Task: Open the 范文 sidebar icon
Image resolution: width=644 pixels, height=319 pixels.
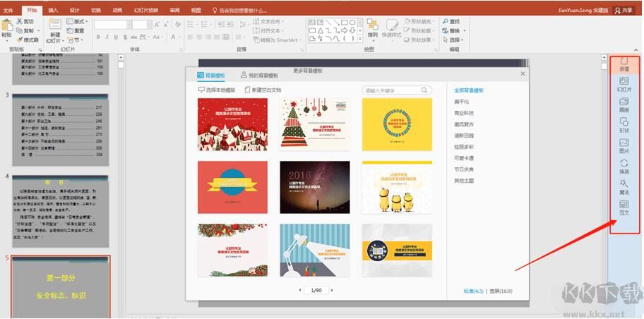Action: (624, 207)
